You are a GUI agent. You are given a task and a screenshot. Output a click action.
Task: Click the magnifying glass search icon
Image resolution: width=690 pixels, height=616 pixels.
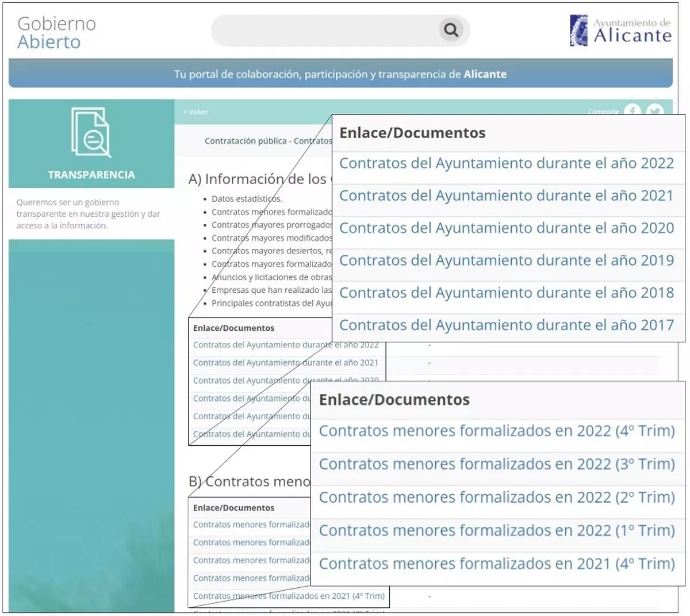[x=451, y=30]
